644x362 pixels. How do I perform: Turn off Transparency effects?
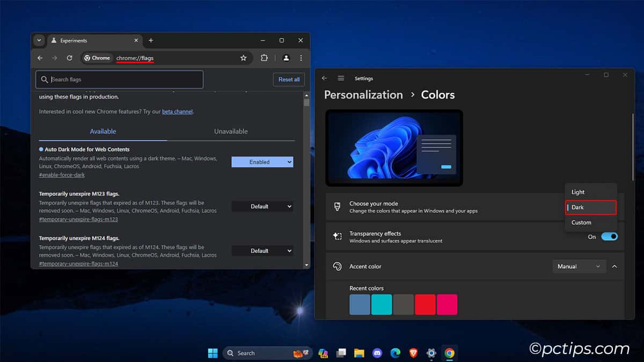609,236
